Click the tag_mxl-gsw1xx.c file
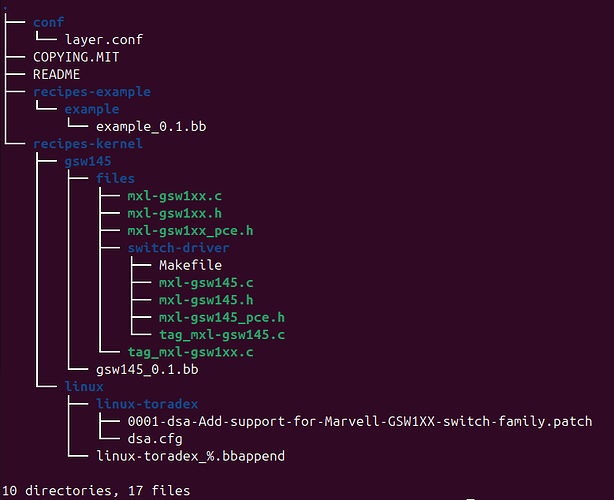Screen dimensions: 614x500 point(190,352)
